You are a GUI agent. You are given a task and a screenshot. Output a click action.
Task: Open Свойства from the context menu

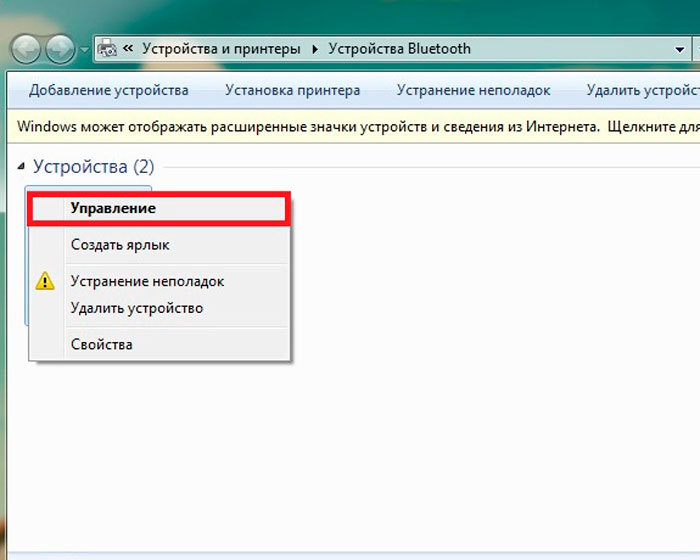point(101,344)
